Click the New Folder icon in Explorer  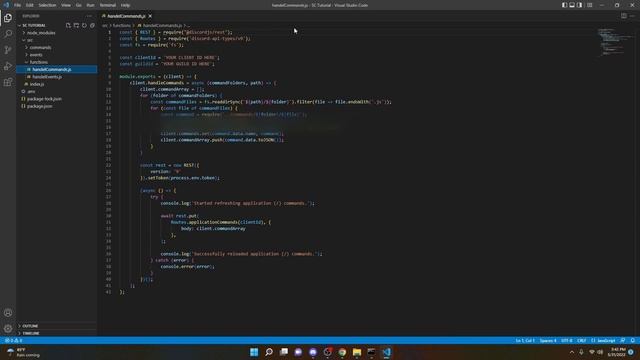coord(76,25)
